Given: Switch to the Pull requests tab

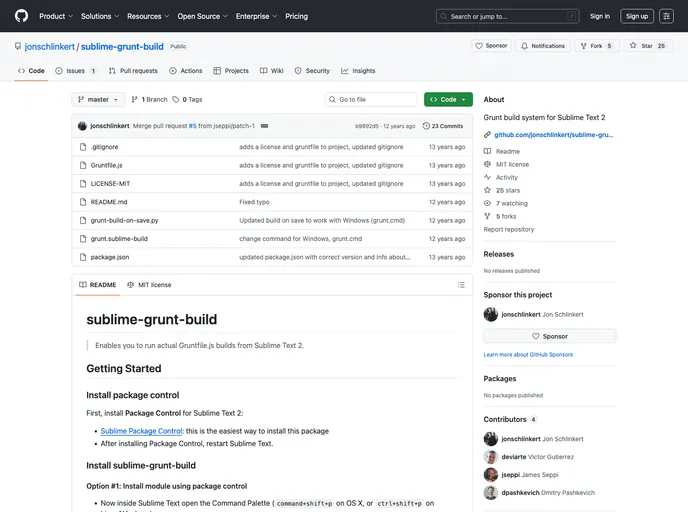Looking at the screenshot, I should [x=133, y=71].
